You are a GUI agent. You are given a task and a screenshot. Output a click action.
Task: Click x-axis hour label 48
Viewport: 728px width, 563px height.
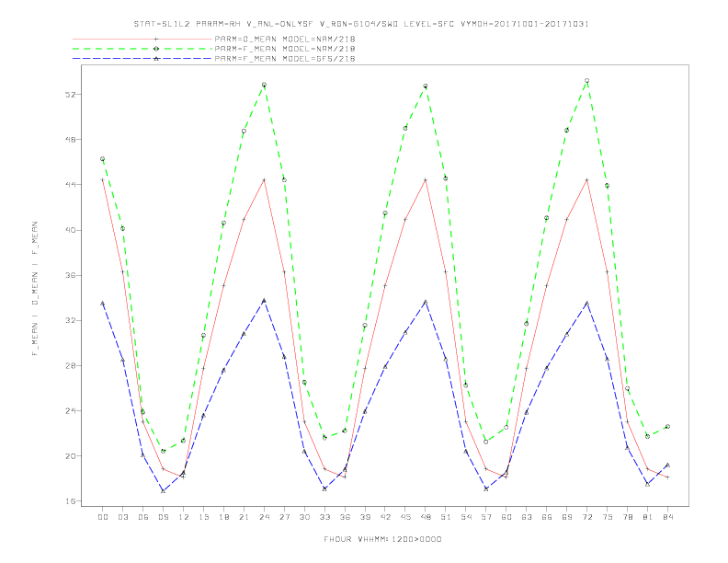pyautogui.click(x=426, y=517)
